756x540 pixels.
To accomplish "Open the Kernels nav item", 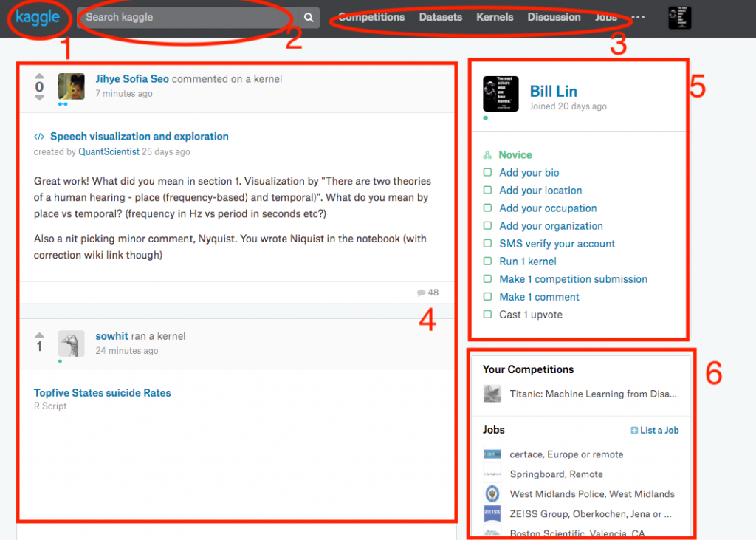I will point(495,18).
